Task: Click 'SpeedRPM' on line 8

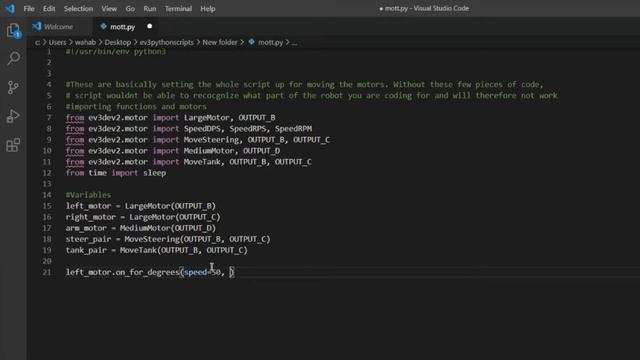Action: (x=293, y=129)
